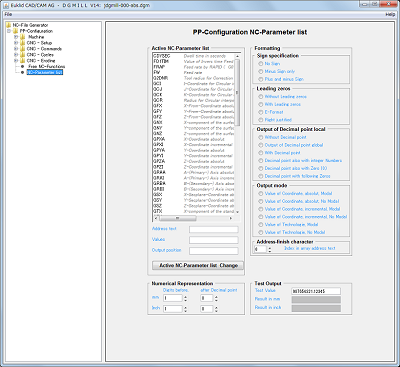
Task: Click the CNC - Setup folder icon
Action: tap(23, 43)
